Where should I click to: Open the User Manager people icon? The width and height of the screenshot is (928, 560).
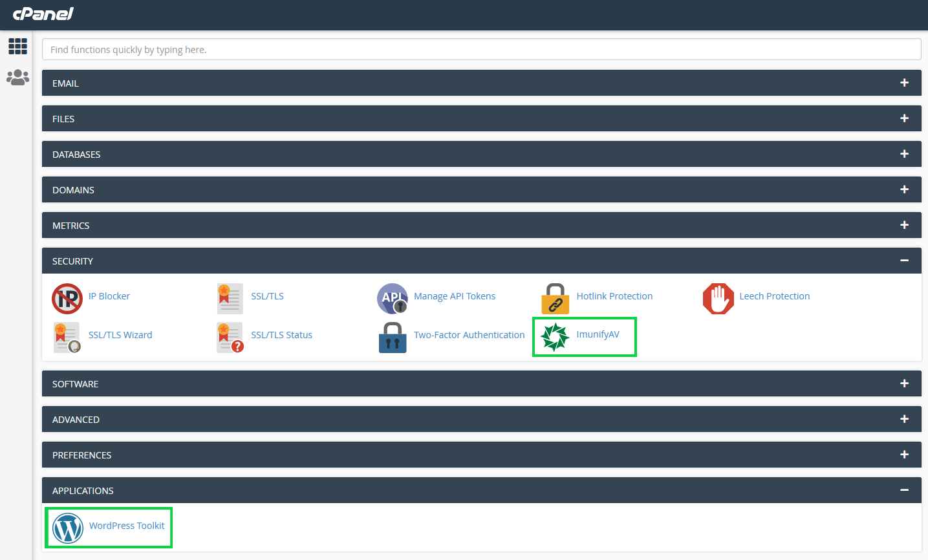17,78
